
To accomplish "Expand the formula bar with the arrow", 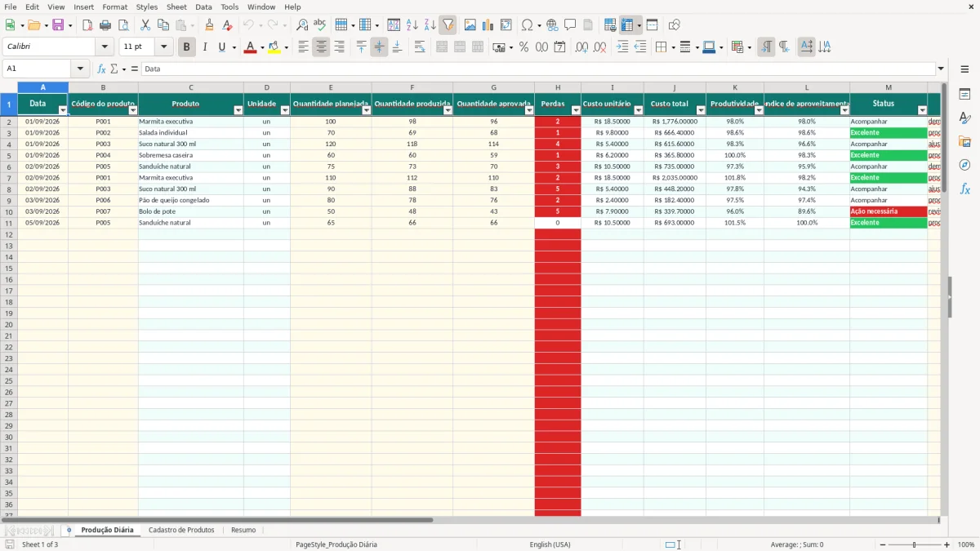I will (941, 69).
